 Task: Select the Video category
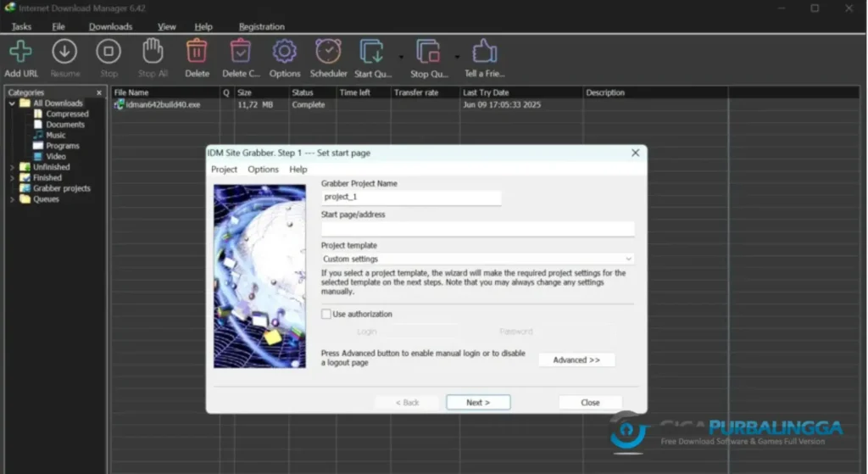tap(56, 156)
